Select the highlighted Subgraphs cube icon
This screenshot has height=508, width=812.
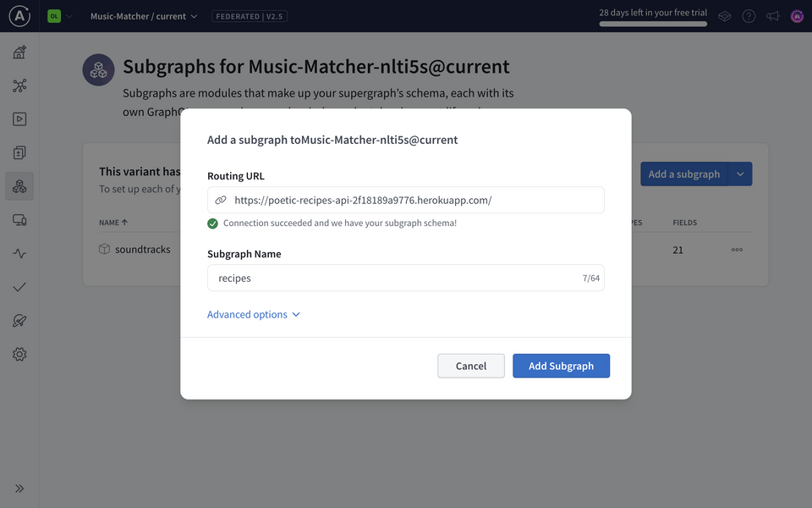point(19,185)
